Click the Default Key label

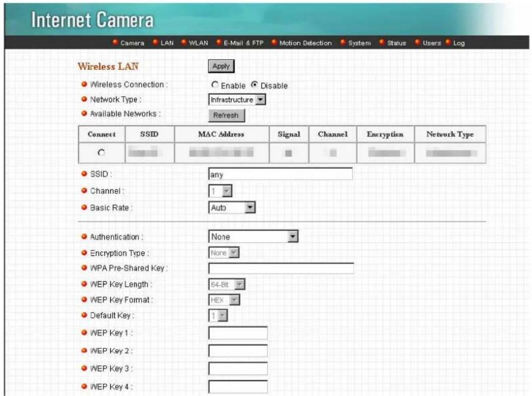(112, 316)
